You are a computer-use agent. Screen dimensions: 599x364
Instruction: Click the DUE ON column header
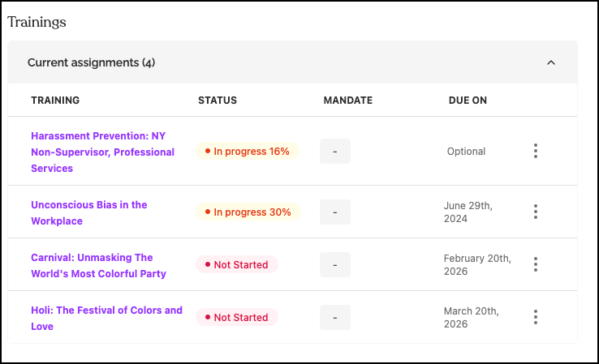(x=468, y=101)
